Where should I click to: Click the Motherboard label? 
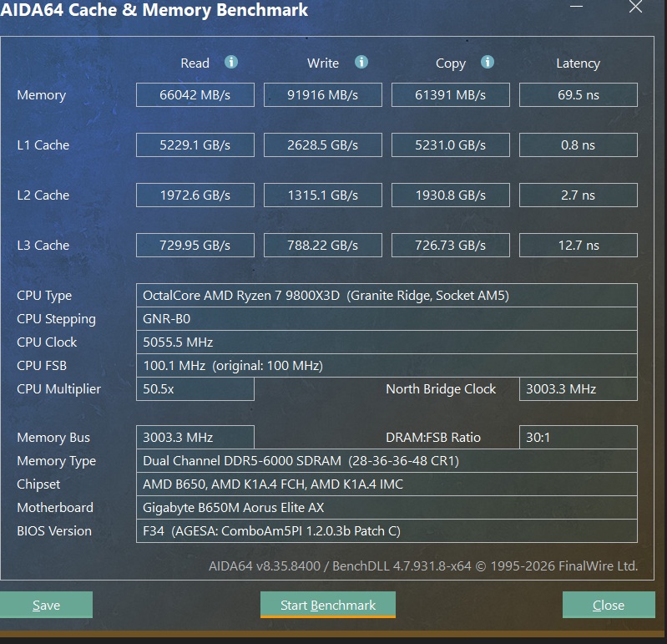(x=55, y=507)
